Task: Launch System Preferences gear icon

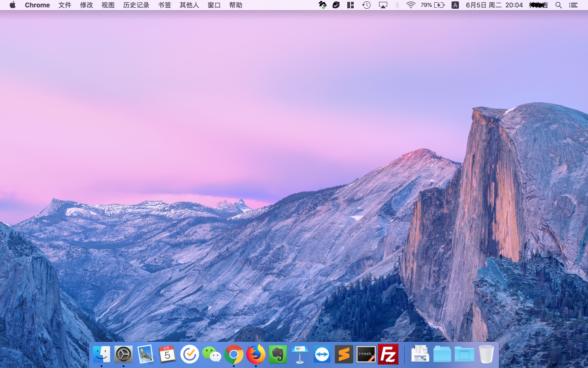Action: (124, 354)
